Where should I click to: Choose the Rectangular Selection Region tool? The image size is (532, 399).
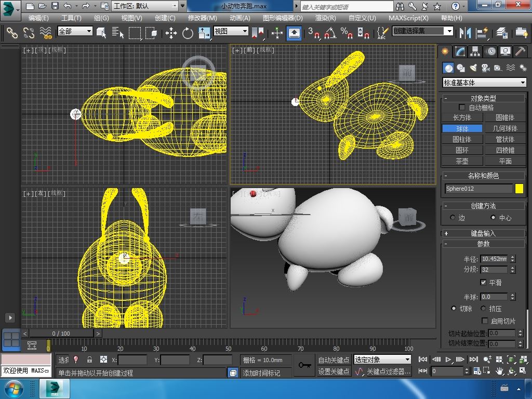135,33
